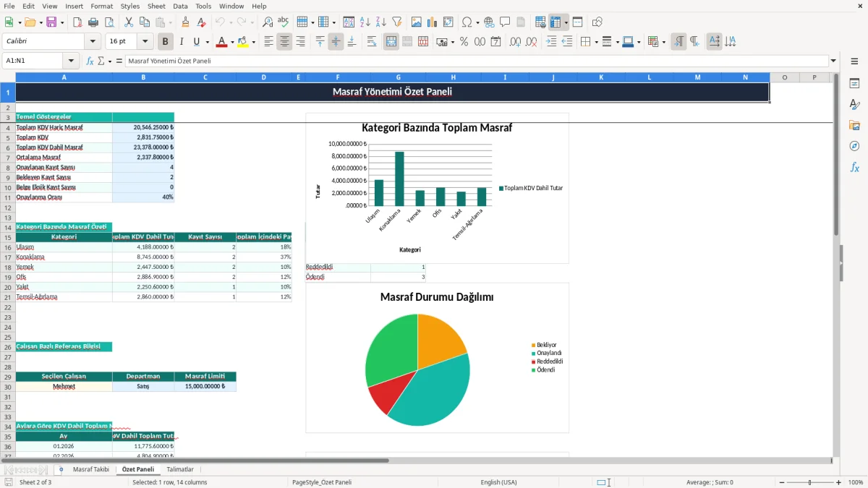The width and height of the screenshot is (868, 488).
Task: Select the Clone Formatting paintbrush
Action: pos(186,22)
